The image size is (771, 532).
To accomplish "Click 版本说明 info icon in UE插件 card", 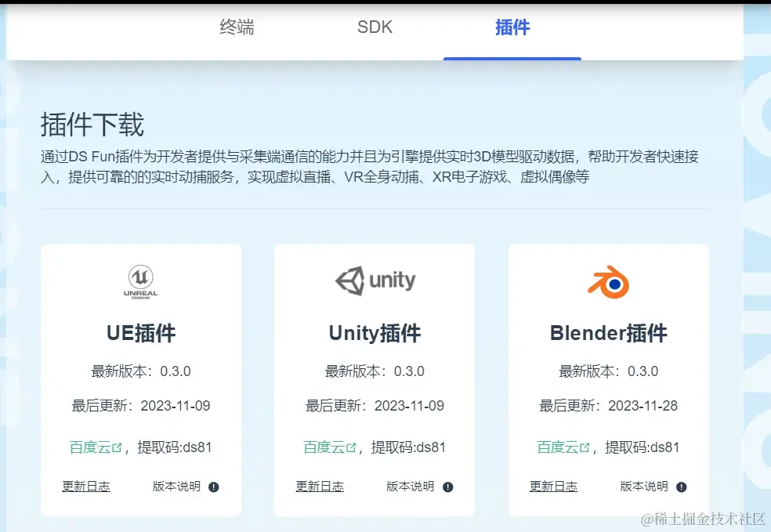I will [213, 487].
